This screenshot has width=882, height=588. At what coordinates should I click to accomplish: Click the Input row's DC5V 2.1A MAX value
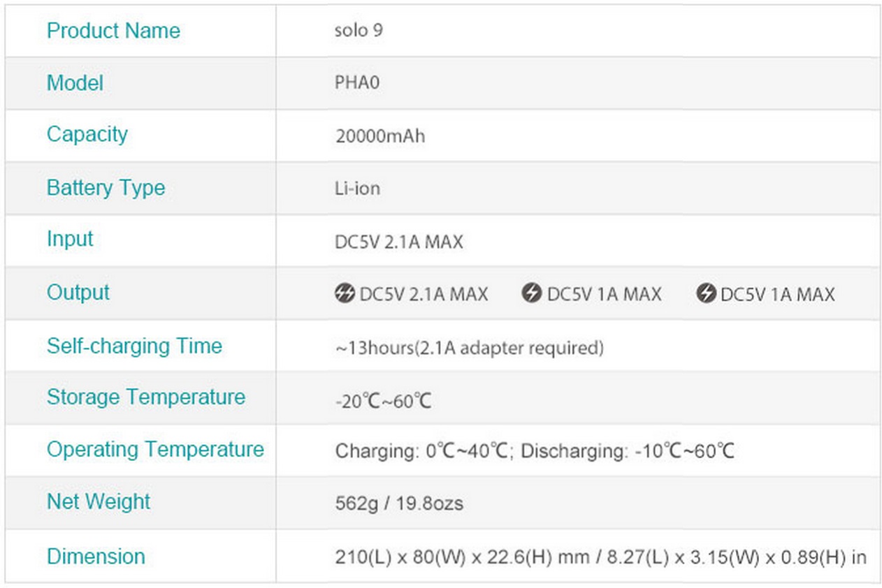[398, 242]
